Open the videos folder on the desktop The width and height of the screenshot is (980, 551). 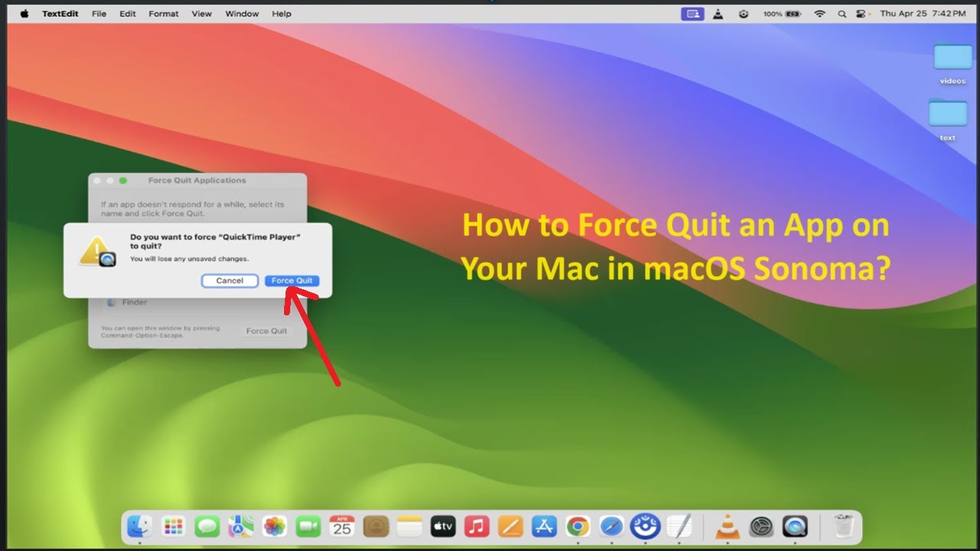[x=953, y=62]
